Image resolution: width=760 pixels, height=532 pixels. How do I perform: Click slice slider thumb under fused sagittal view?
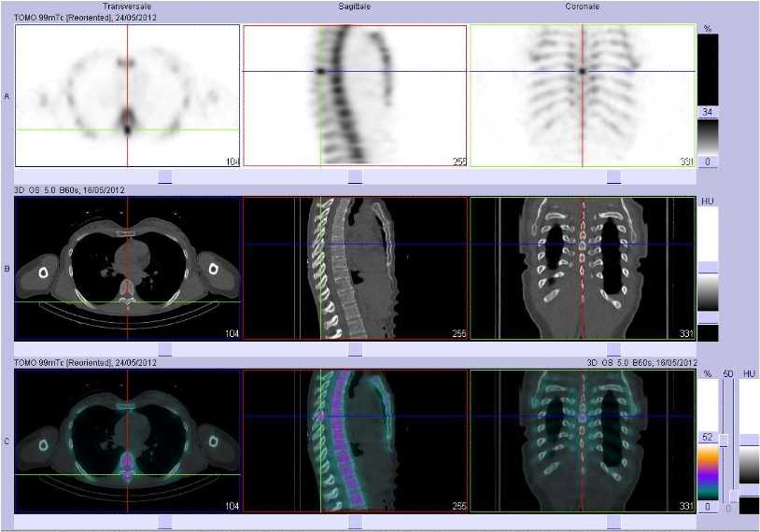point(355,522)
